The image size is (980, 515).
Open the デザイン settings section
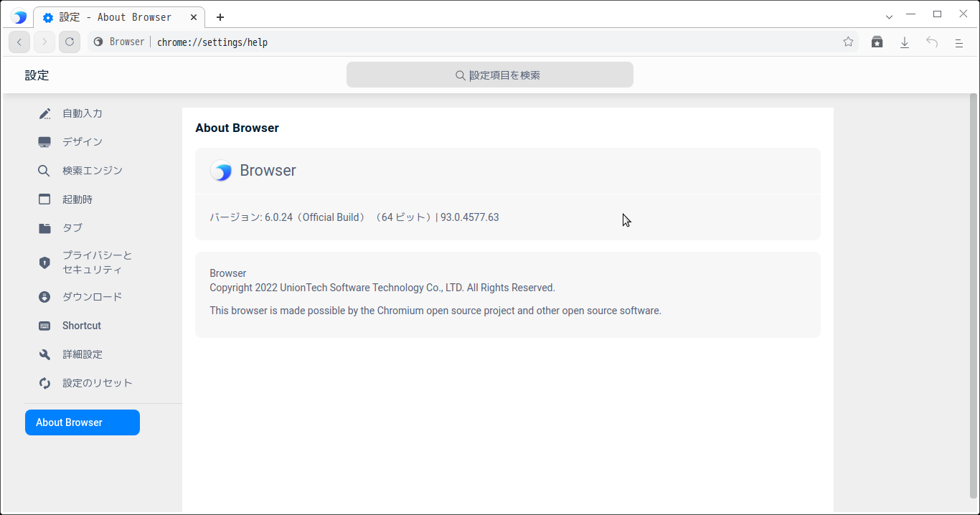coord(83,142)
